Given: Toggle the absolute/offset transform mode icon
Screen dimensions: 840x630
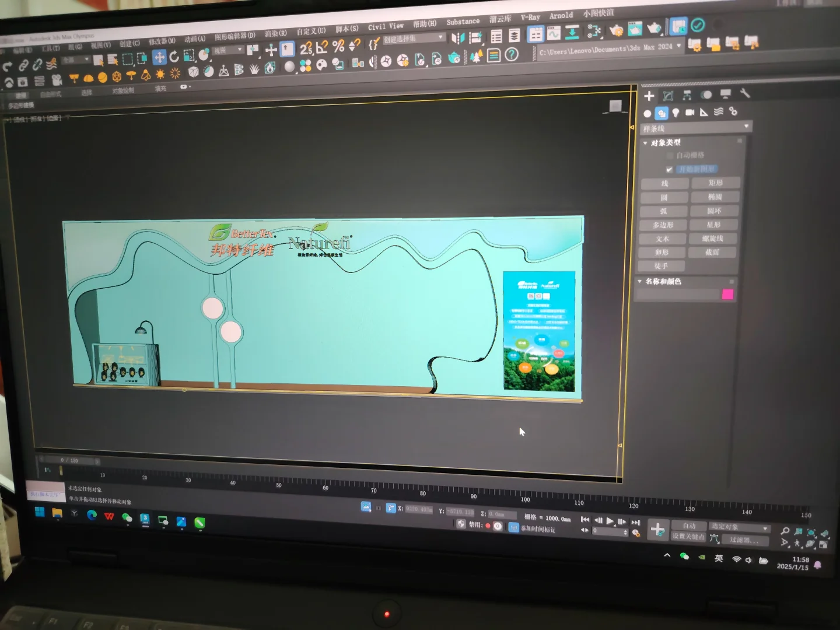Looking at the screenshot, I should pos(391,508).
